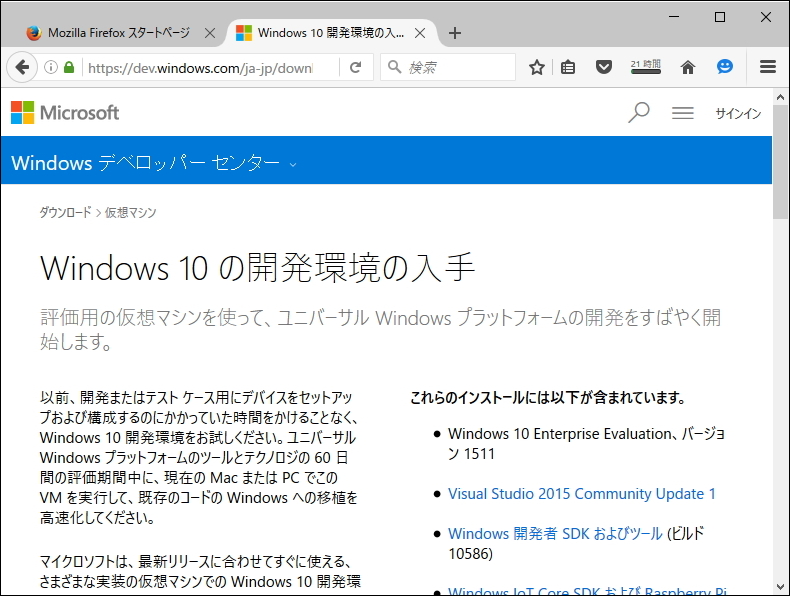
Task: Select the Windows 10 開発環境の入手 tab
Action: 331,33
